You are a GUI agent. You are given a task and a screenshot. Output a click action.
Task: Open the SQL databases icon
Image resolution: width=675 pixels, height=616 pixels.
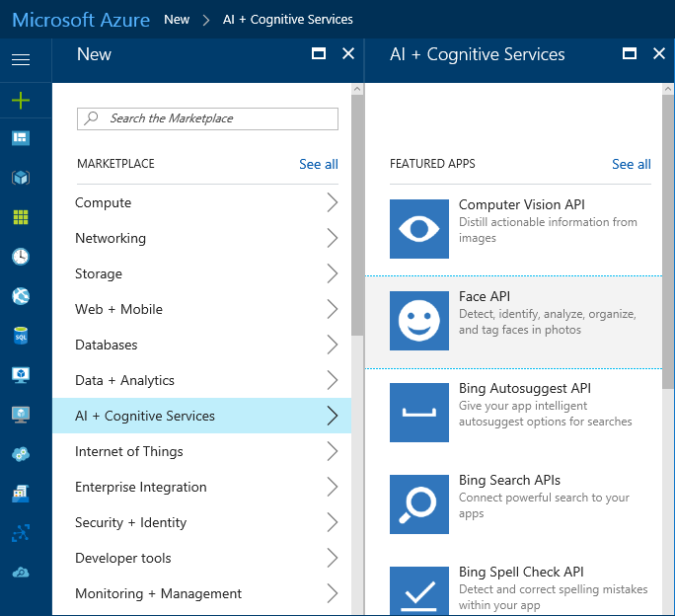pos(21,336)
